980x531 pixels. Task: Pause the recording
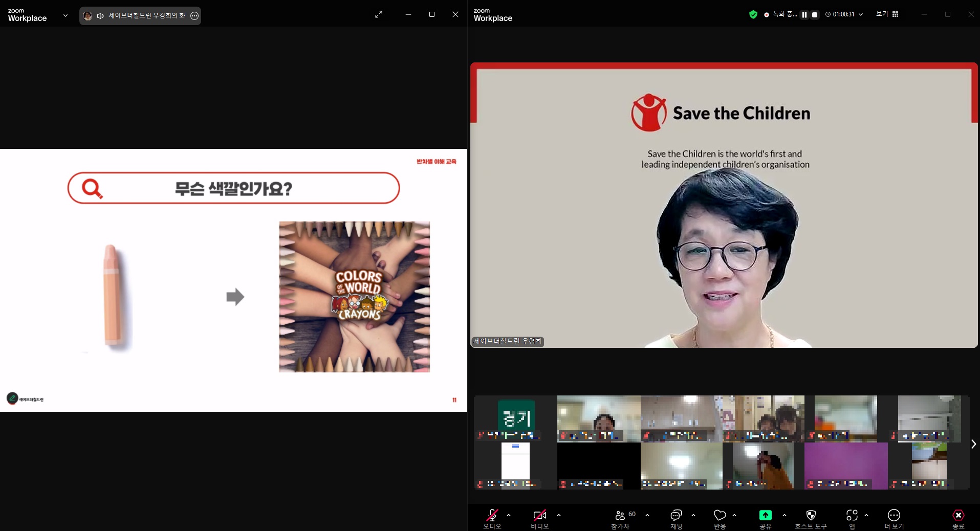pos(804,15)
